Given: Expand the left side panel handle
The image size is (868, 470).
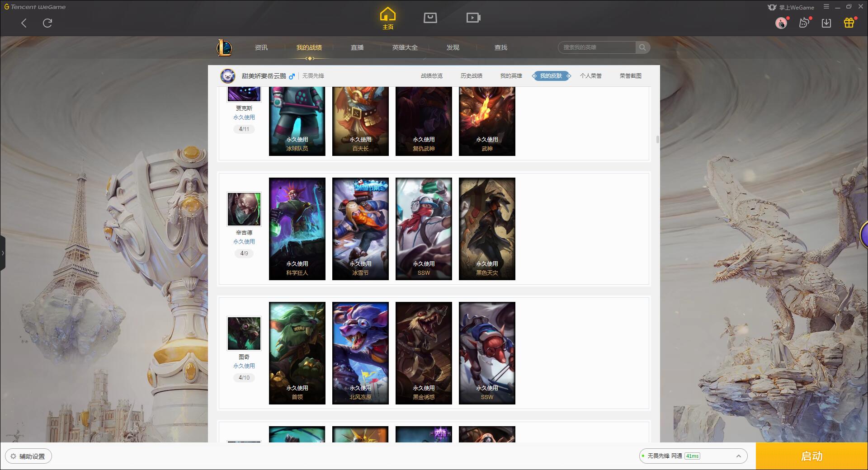Looking at the screenshot, I should (x=3, y=253).
